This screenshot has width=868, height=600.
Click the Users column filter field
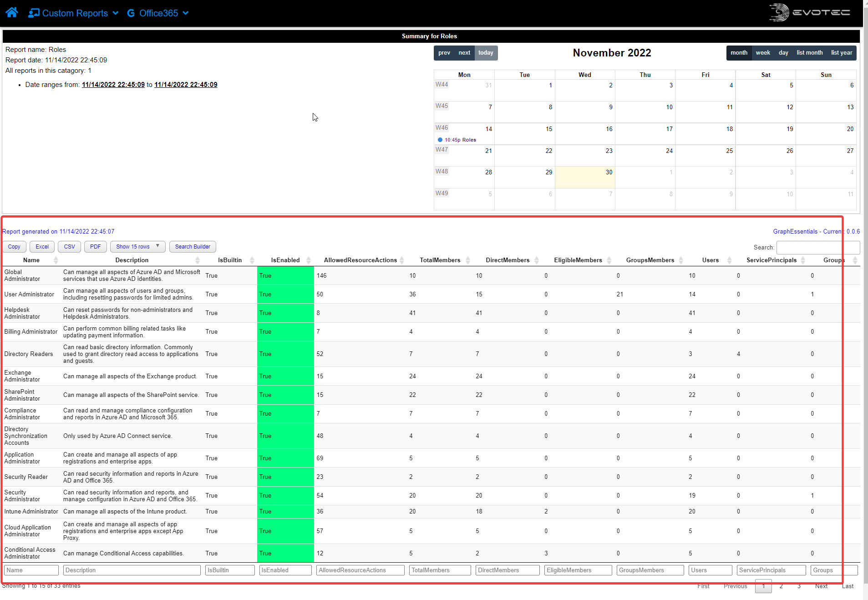click(710, 570)
